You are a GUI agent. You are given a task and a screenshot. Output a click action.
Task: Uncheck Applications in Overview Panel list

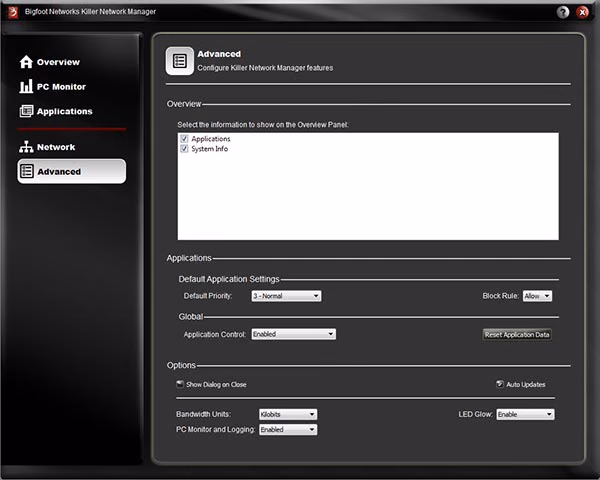click(x=184, y=138)
